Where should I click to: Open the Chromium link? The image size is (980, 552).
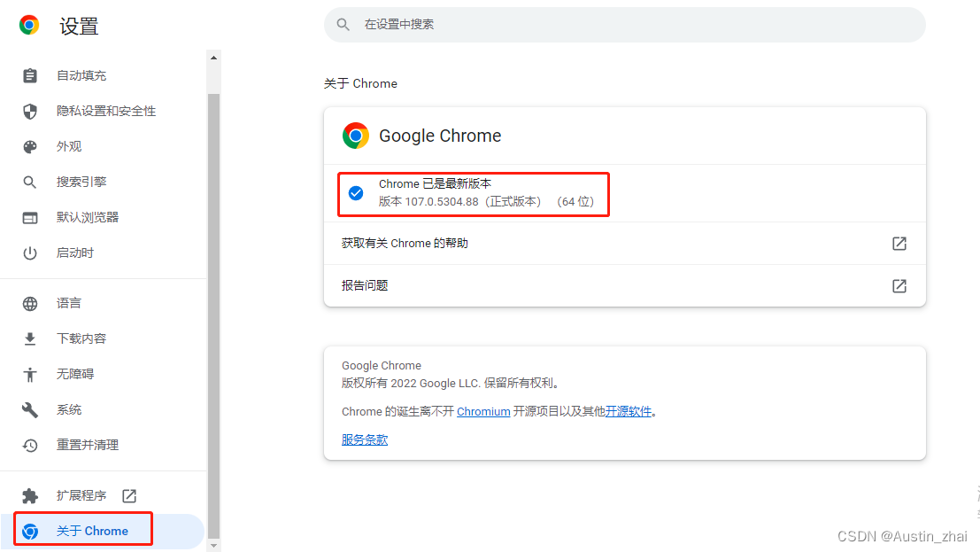pyautogui.click(x=483, y=411)
